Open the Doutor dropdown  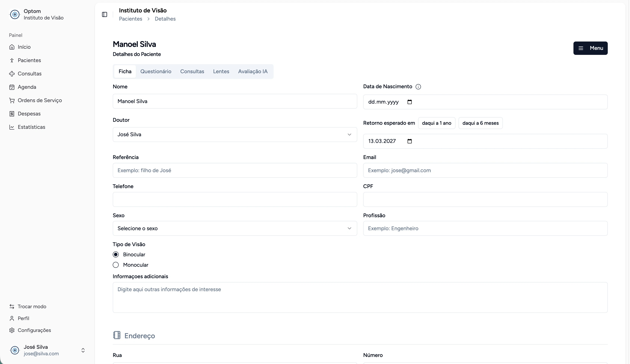pyautogui.click(x=235, y=135)
